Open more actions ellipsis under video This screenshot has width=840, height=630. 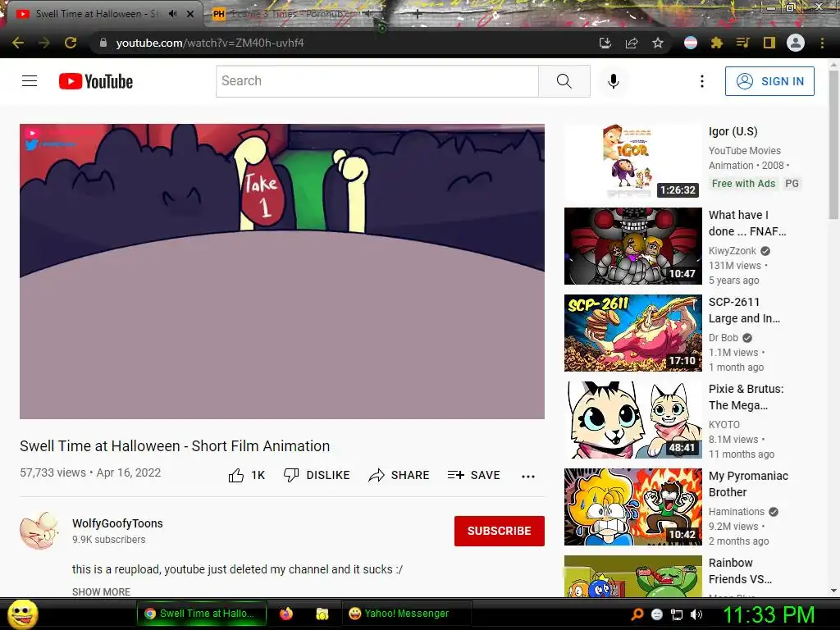coord(528,476)
